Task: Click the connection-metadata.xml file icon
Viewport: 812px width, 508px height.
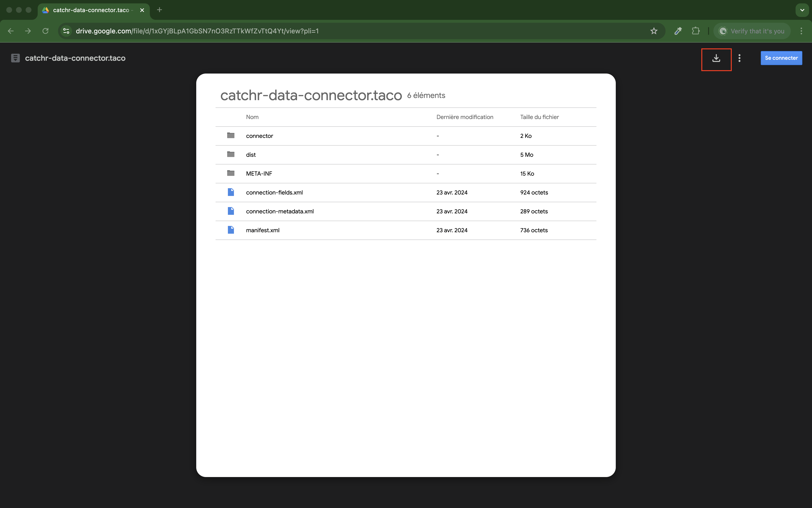Action: point(231,211)
